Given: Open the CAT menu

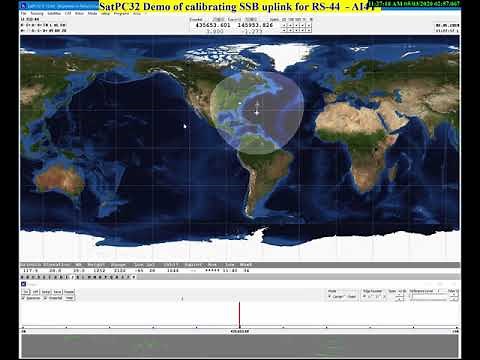Looking at the screenshot, I should (x=68, y=14).
